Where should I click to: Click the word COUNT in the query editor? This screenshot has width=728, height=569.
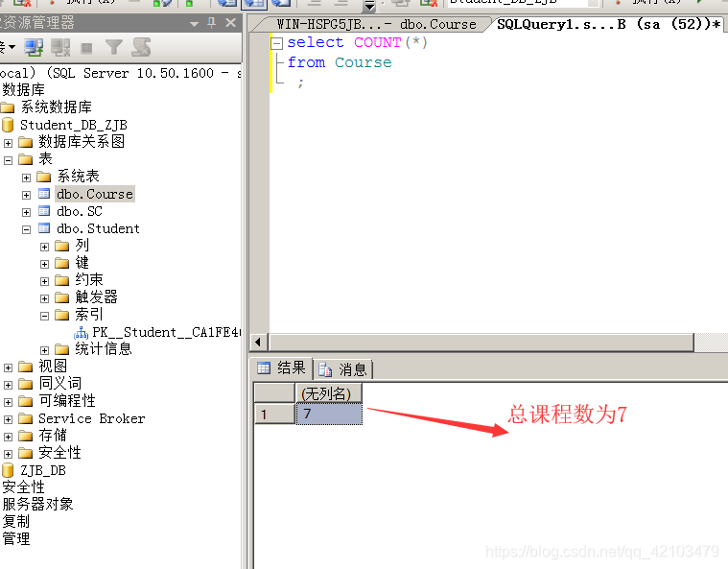[x=378, y=42]
